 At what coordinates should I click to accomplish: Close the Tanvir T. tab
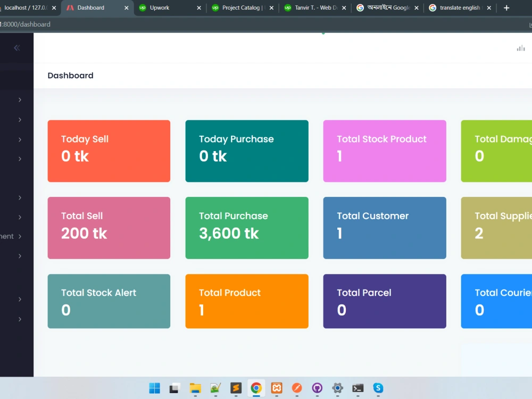pos(344,8)
